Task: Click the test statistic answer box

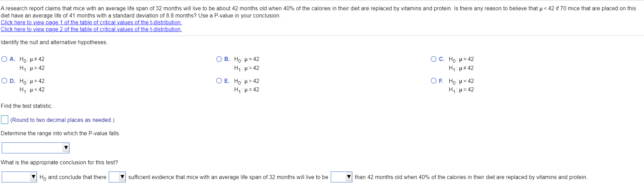Action: tap(5, 119)
